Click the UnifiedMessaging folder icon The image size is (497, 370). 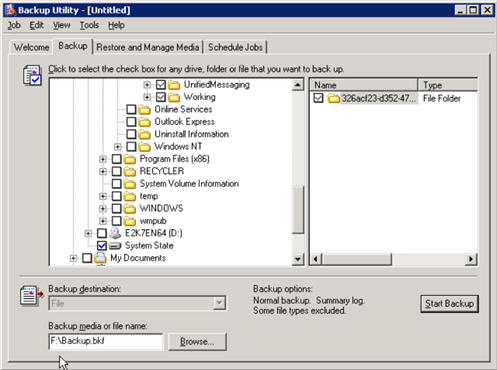[174, 85]
